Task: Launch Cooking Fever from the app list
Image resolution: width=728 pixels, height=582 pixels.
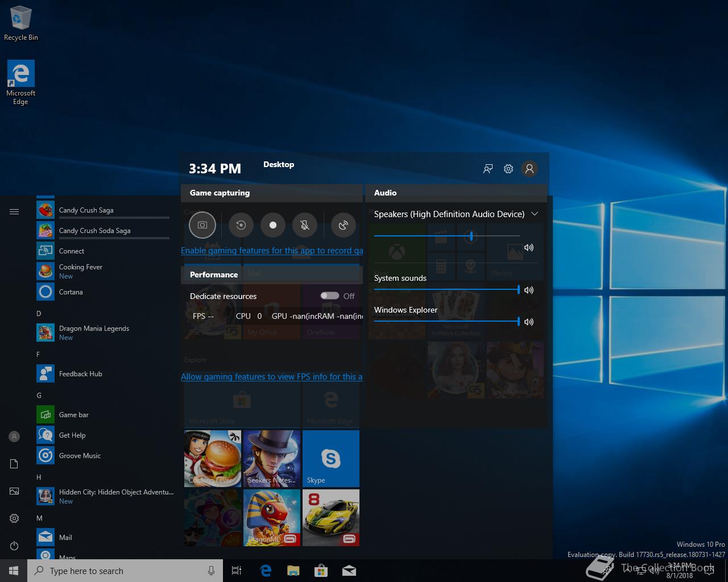Action: [x=106, y=272]
